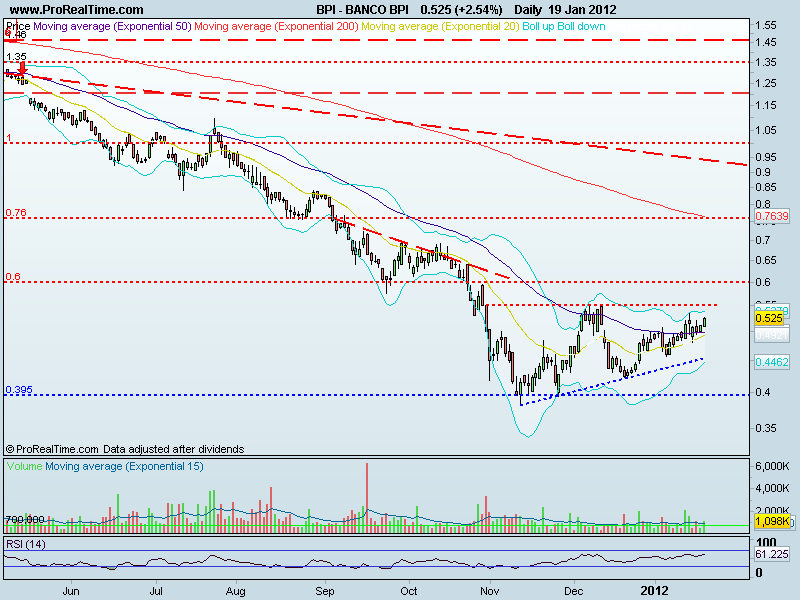Click the 1.25 price axis tick
Image resolution: width=800 pixels, height=600 pixels.
click(766, 83)
